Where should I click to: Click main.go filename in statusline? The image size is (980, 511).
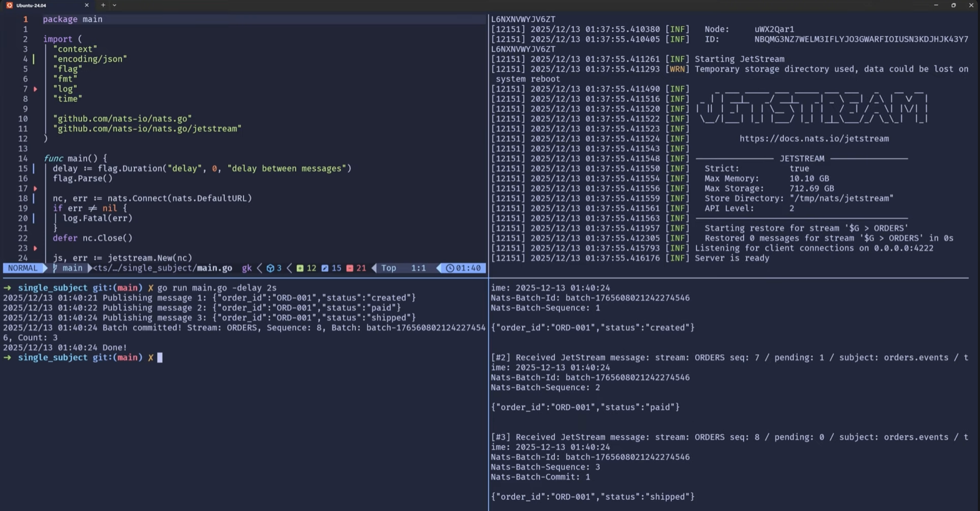pyautogui.click(x=215, y=268)
